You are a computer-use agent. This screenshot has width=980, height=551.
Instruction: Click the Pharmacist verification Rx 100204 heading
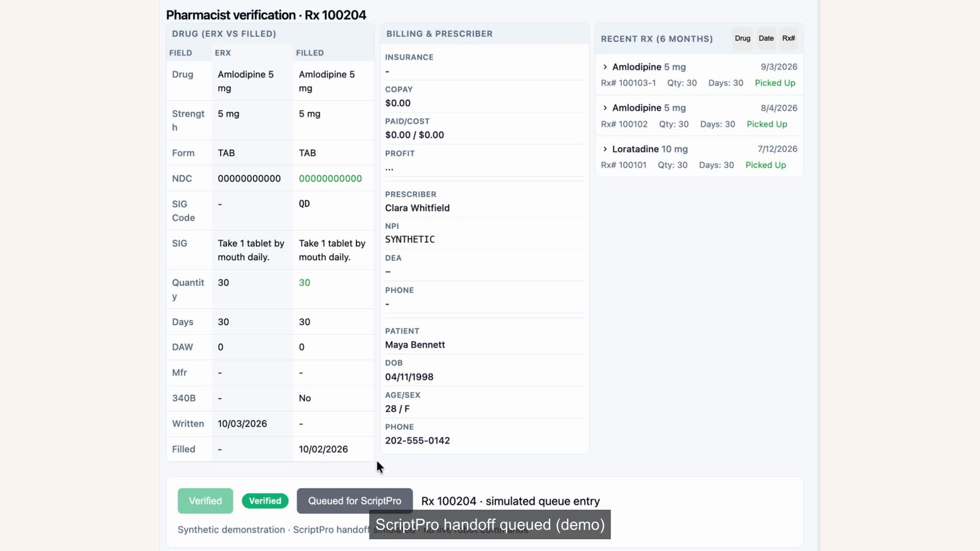click(266, 15)
